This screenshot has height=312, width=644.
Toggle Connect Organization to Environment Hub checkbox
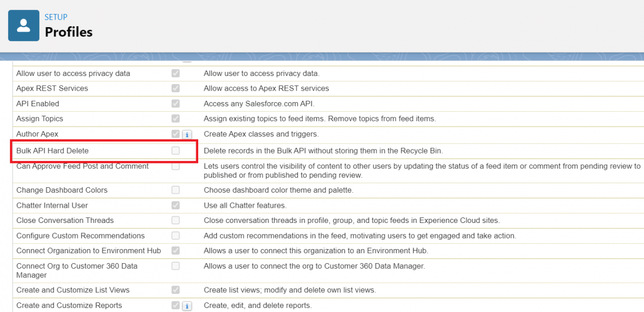[x=176, y=251]
